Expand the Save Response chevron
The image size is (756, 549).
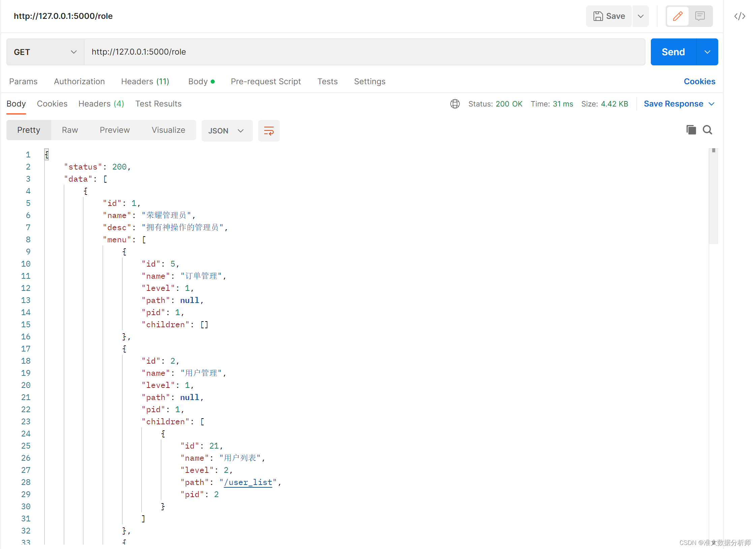click(712, 104)
